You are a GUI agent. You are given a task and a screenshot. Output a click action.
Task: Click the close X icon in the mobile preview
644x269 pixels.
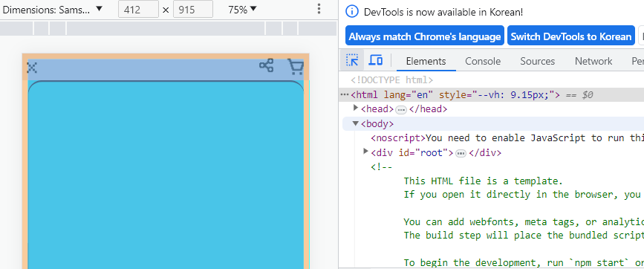[32, 68]
